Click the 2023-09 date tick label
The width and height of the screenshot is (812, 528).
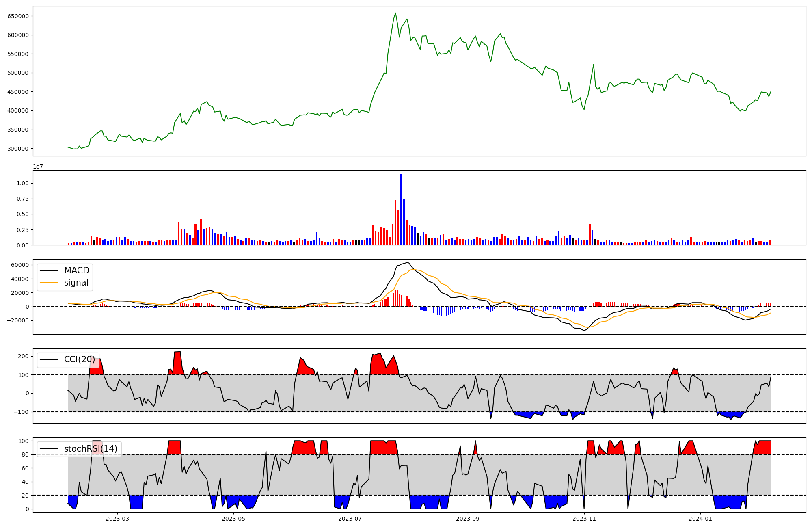coord(468,519)
